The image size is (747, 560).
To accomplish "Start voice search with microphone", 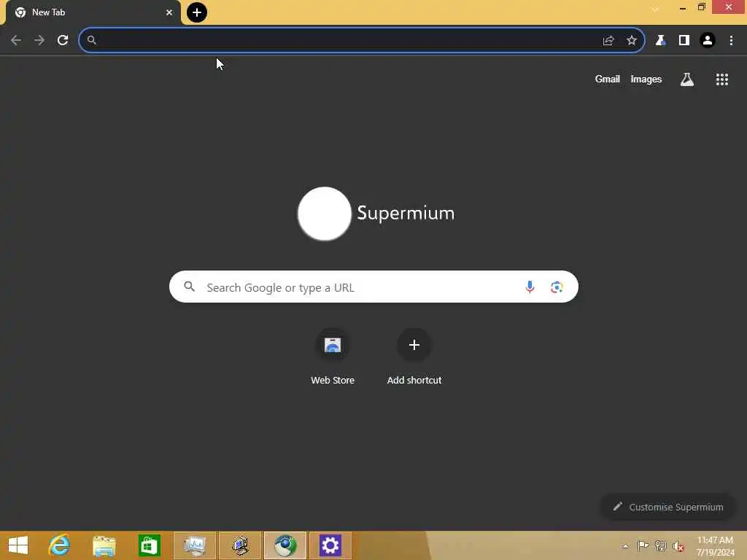I will click(530, 287).
